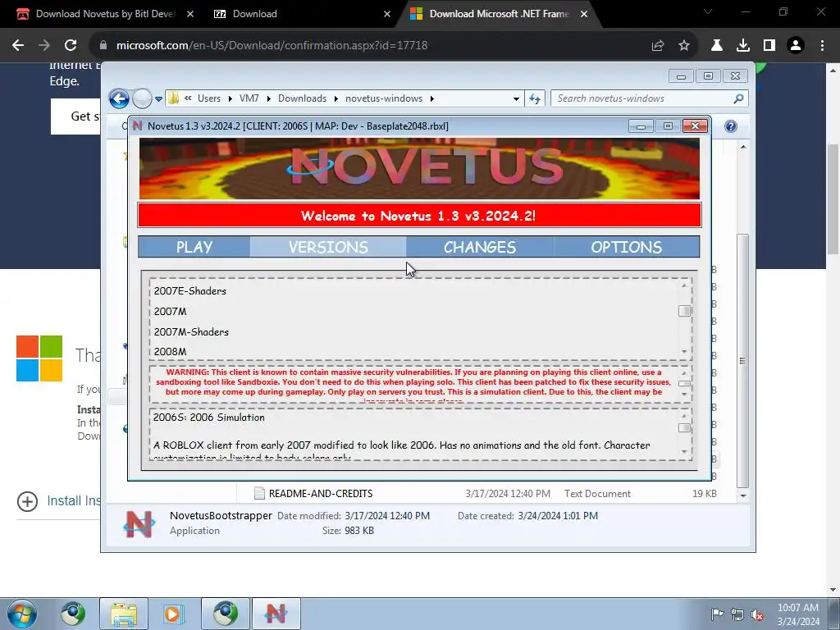The height and width of the screenshot is (630, 840).
Task: Open the Chrome Labs flask icon
Action: pos(717,46)
